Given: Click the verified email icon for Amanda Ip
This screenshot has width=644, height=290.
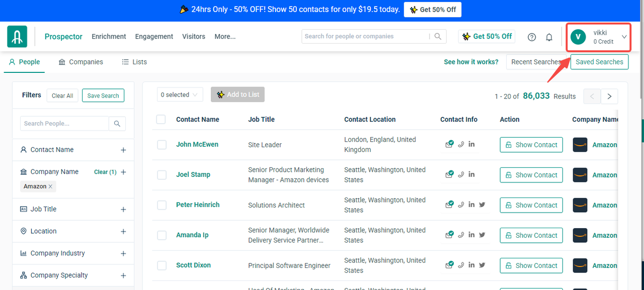Looking at the screenshot, I should (449, 235).
